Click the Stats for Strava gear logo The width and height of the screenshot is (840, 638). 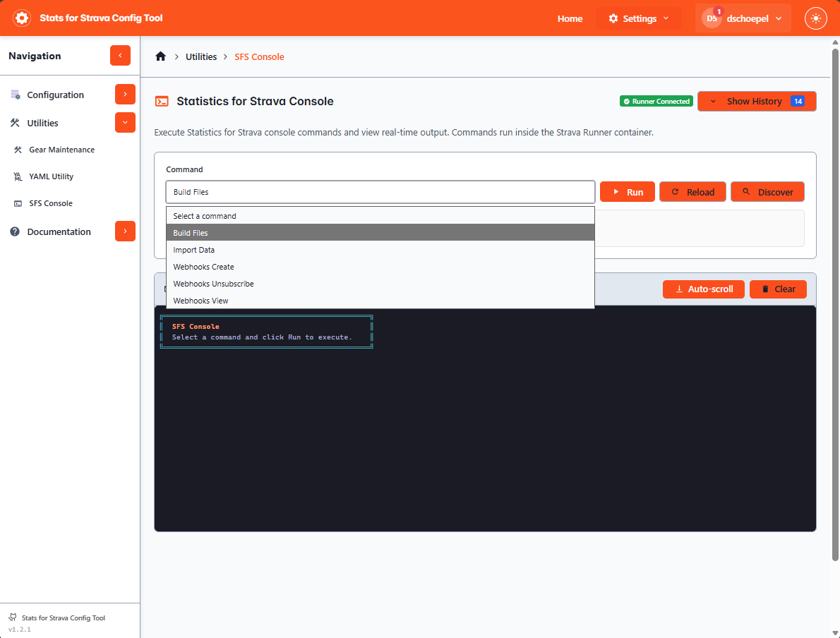(21, 18)
